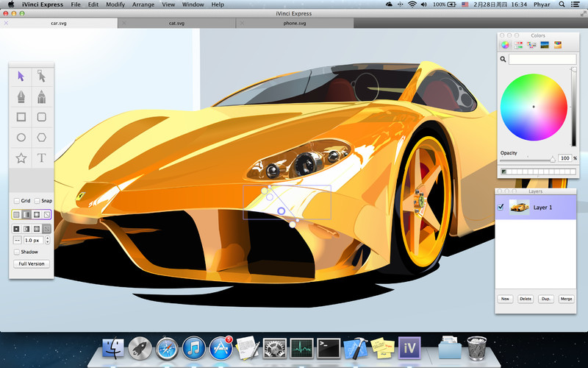This screenshot has height=368, width=588.
Task: Open the View menu
Action: pyautogui.click(x=168, y=4)
